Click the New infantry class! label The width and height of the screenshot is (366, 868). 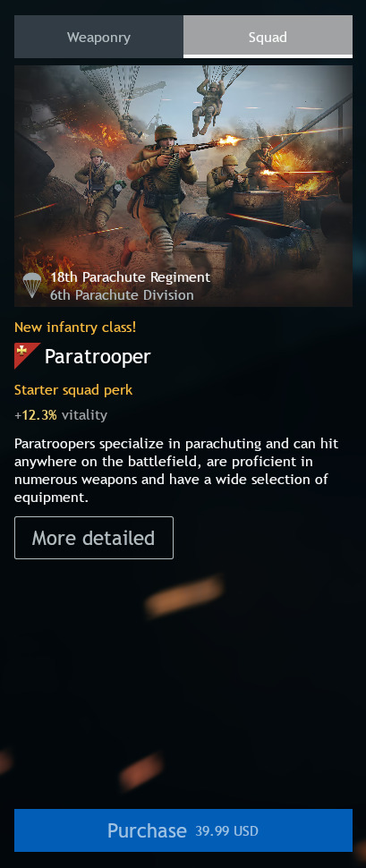point(75,328)
